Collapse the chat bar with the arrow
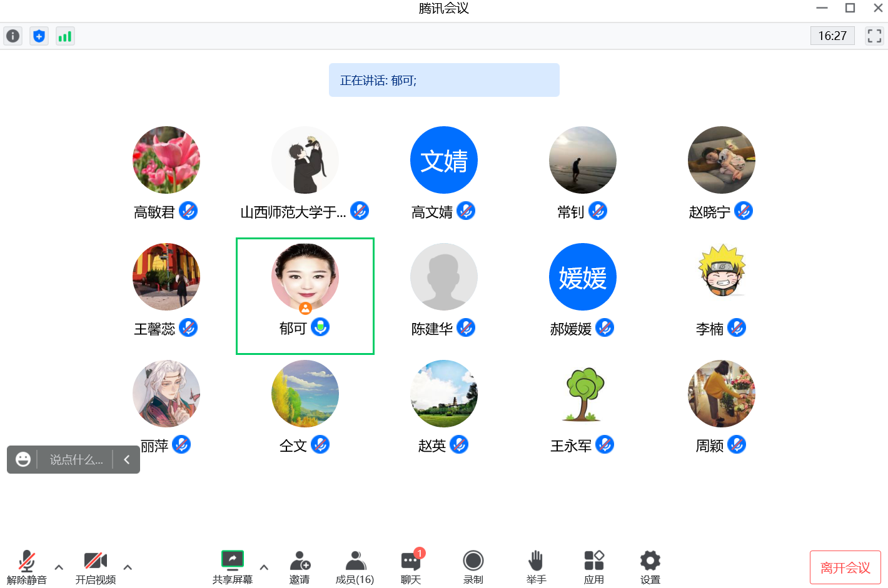 pyautogui.click(x=127, y=460)
